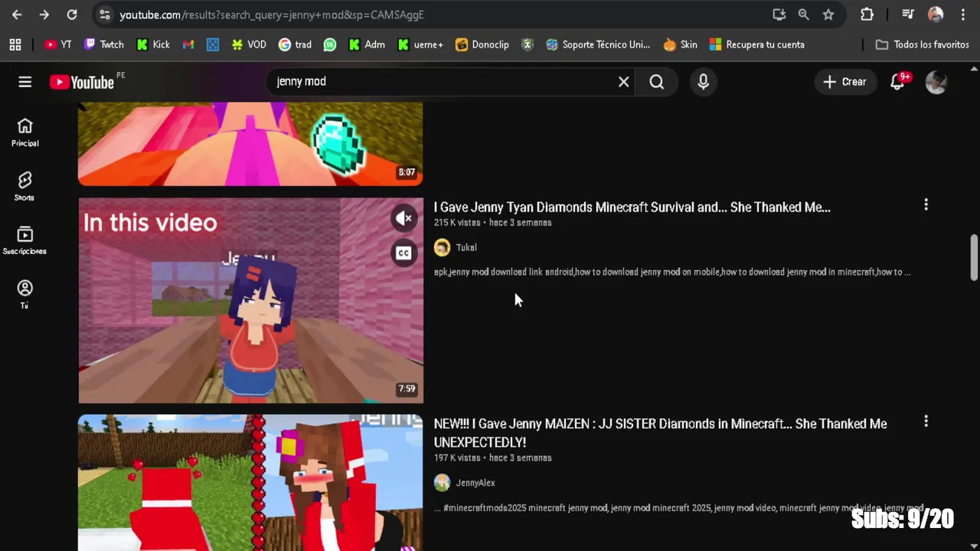Run search with magnifier button
The height and width of the screenshot is (551, 980).
[x=657, y=82]
